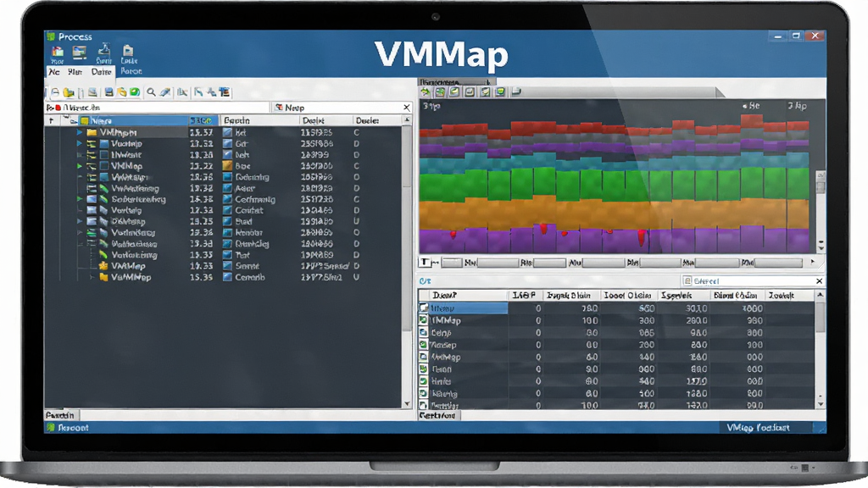Collapse the root Name tree node
This screenshot has width=868, height=488.
point(74,120)
